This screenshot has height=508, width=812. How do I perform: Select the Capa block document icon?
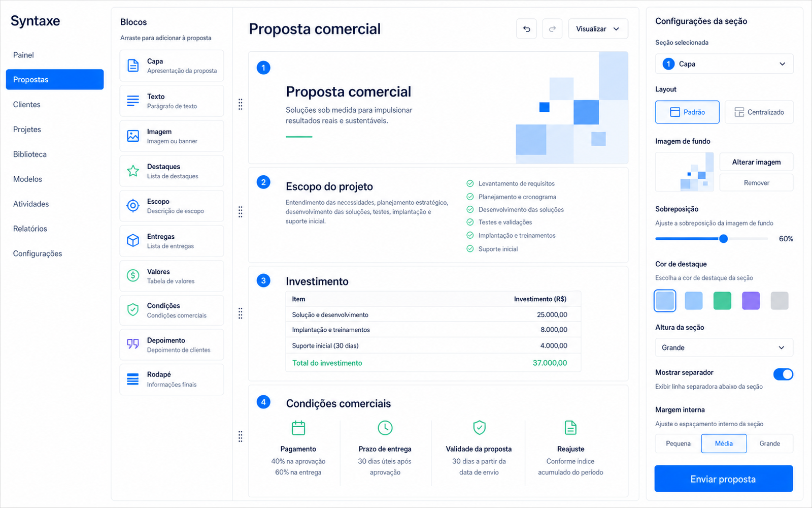pos(133,66)
